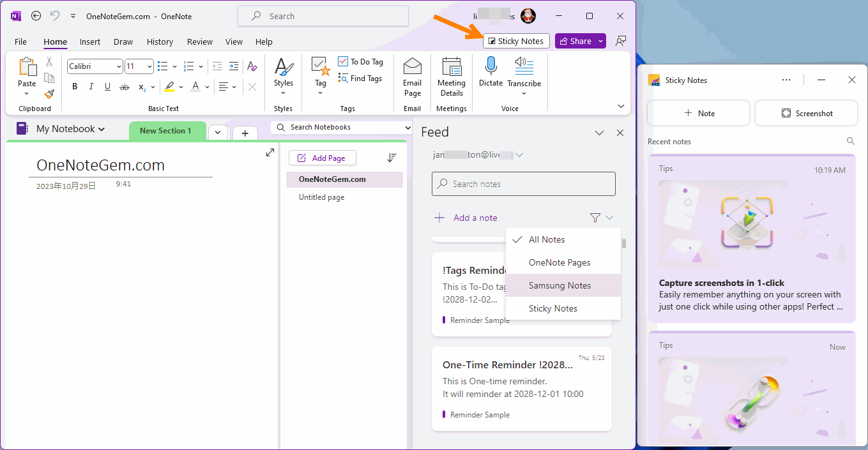
Task: Click search magnifier in Sticky Notes Recent notes
Action: coord(850,141)
